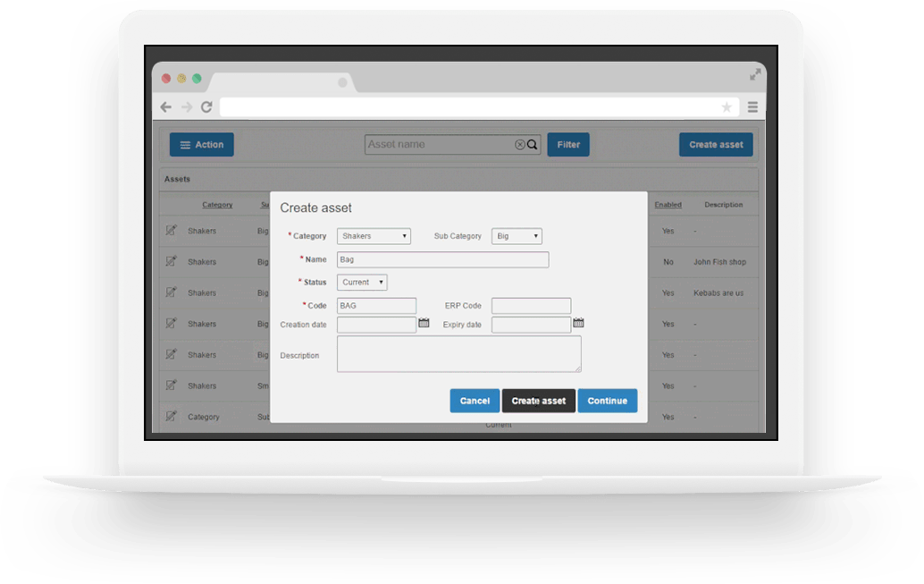Clear the Asset name search field

tap(520, 145)
